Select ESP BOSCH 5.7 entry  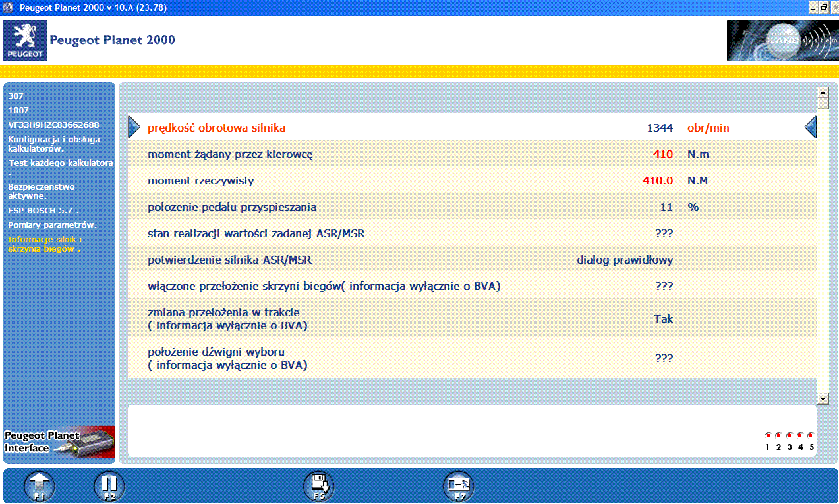pos(43,211)
